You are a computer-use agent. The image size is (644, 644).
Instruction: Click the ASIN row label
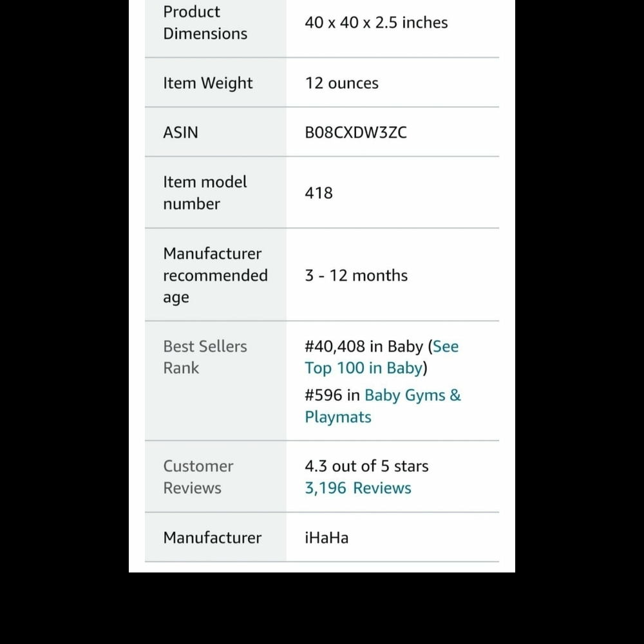181,132
